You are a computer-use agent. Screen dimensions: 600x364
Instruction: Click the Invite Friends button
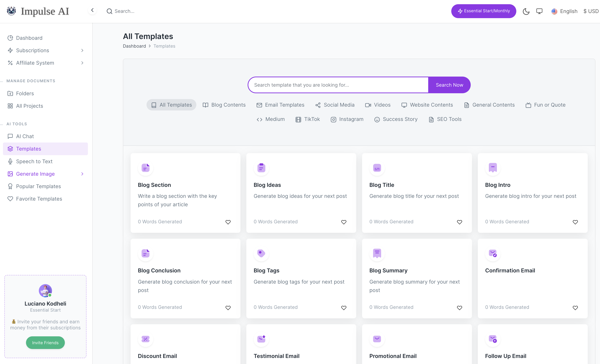click(x=45, y=343)
